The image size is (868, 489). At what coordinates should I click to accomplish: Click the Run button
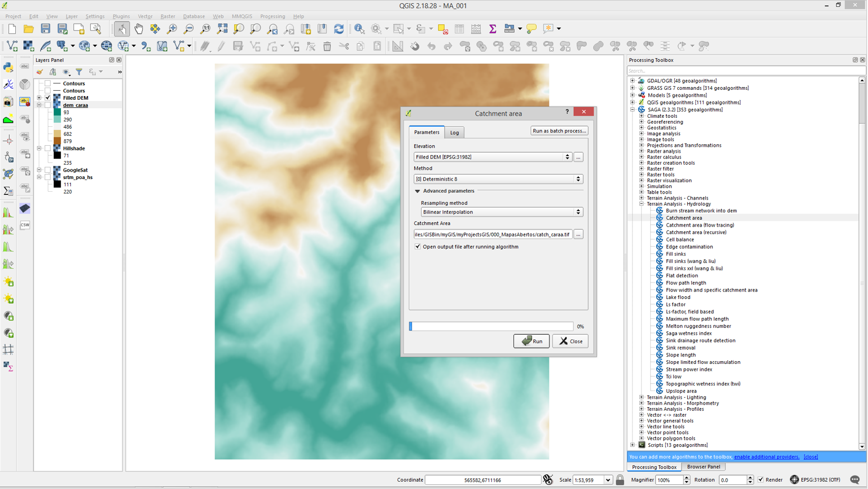click(531, 341)
